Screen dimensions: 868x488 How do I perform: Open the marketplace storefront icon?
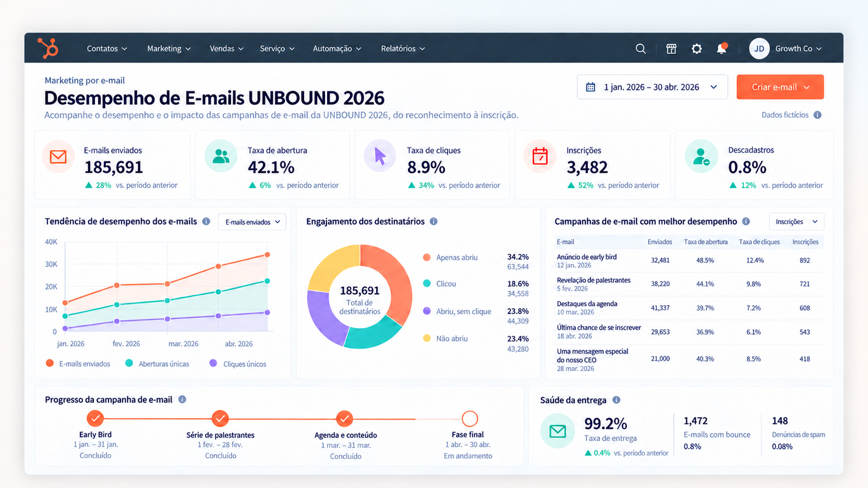click(671, 49)
